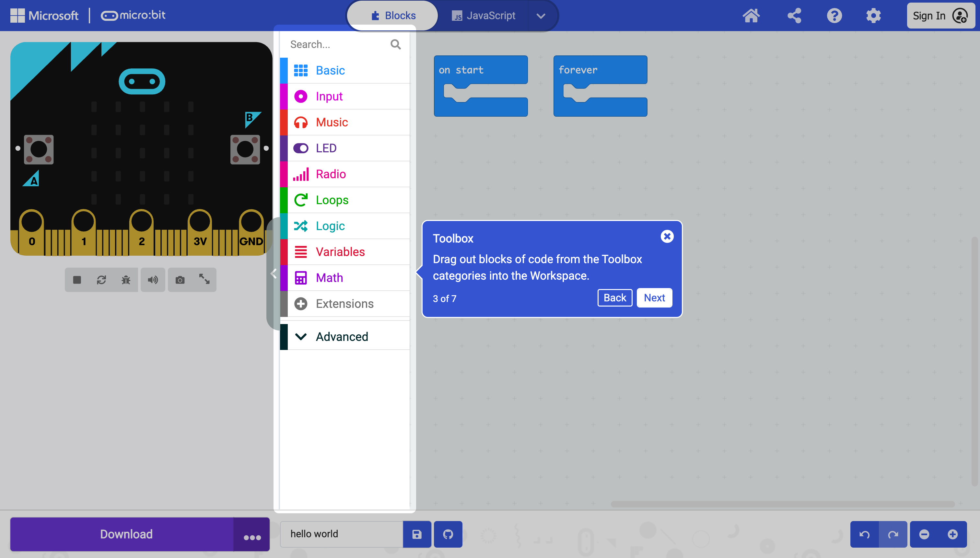The width and height of the screenshot is (980, 558).
Task: Switch to the JavaScript editor
Action: [x=483, y=16]
